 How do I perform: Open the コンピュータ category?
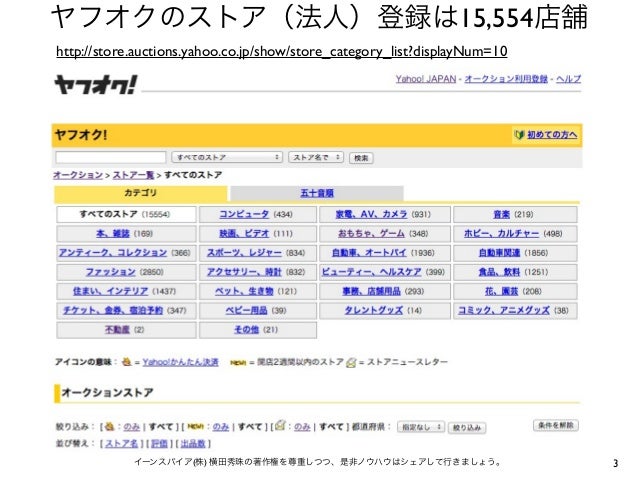click(244, 214)
